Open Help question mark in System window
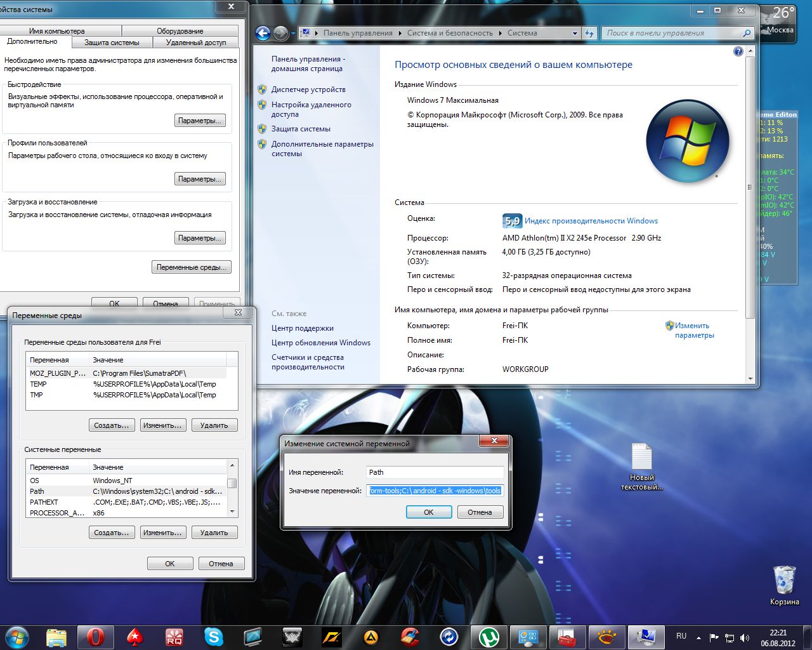 (738, 51)
